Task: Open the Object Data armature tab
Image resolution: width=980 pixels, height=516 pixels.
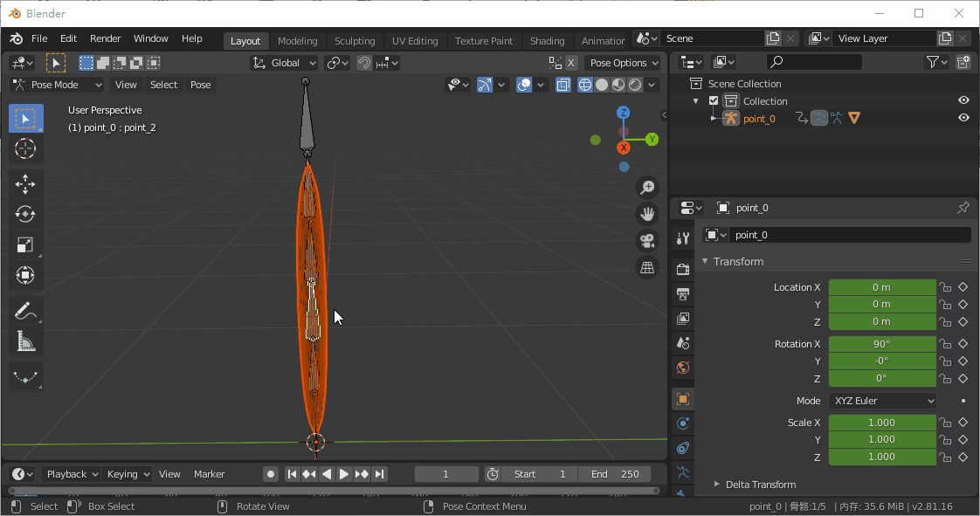Action: [683, 472]
